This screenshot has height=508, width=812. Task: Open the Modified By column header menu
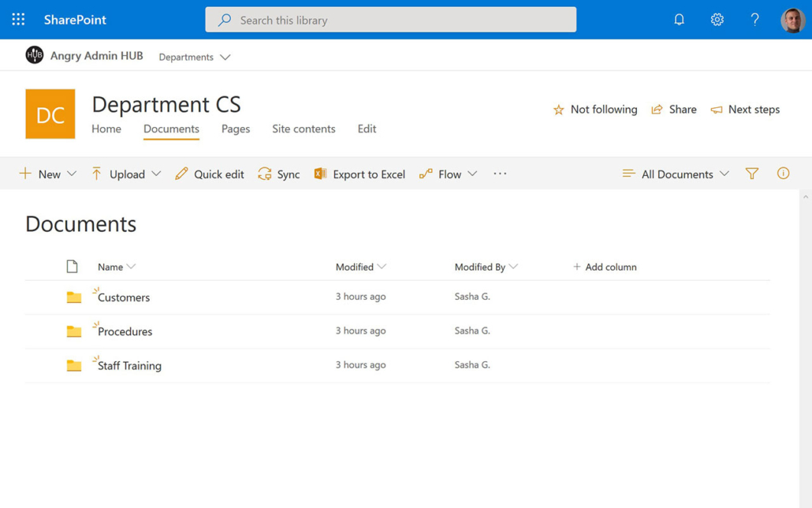coord(486,267)
